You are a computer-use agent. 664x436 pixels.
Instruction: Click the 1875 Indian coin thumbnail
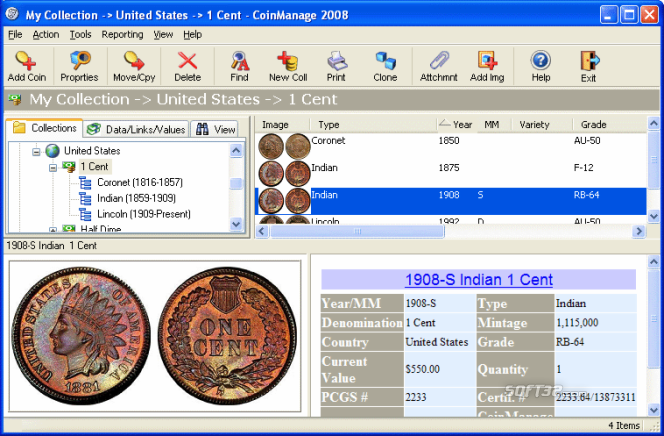click(284, 173)
